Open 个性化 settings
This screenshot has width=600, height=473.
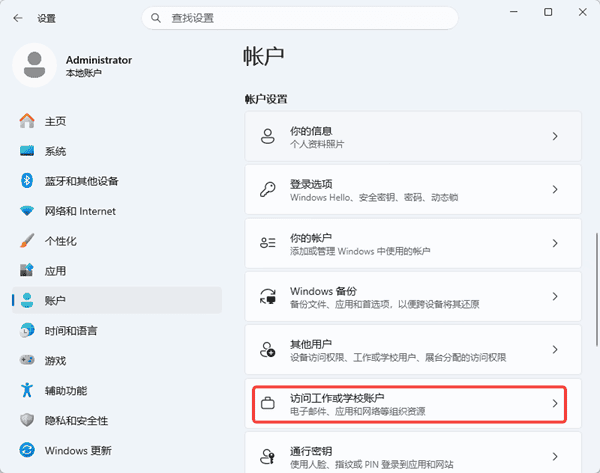(117, 241)
